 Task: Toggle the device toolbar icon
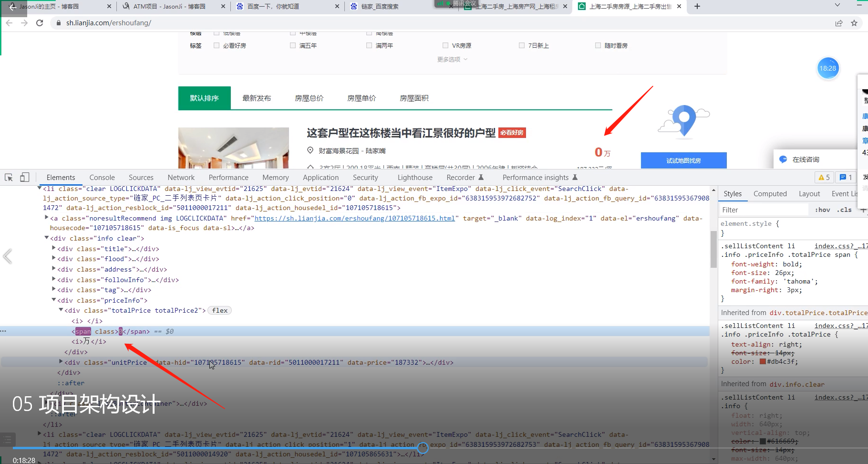pos(24,178)
